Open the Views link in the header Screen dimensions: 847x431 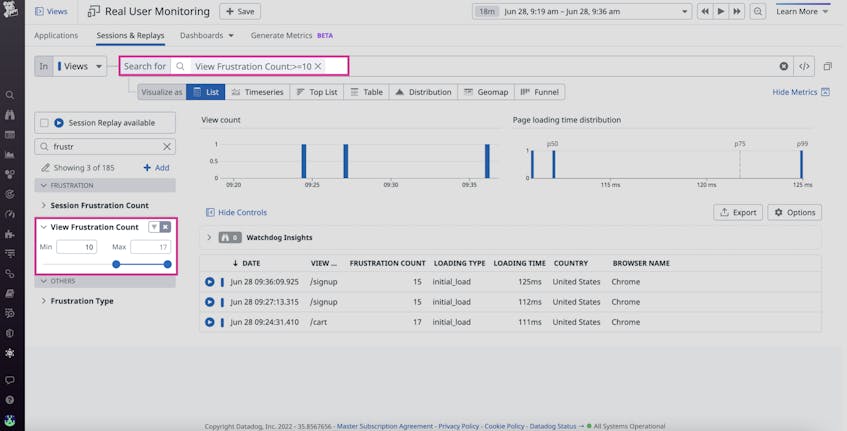[51, 11]
